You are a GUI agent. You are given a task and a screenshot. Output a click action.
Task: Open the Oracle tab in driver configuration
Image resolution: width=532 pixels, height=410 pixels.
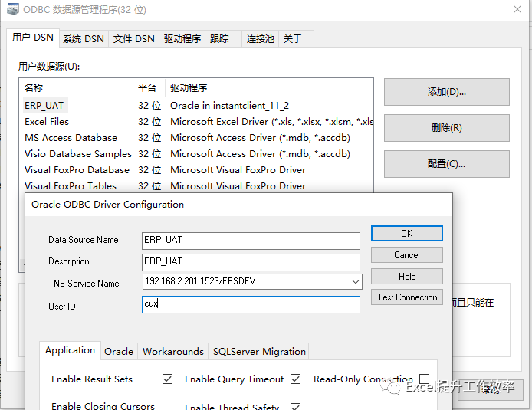[x=119, y=351]
